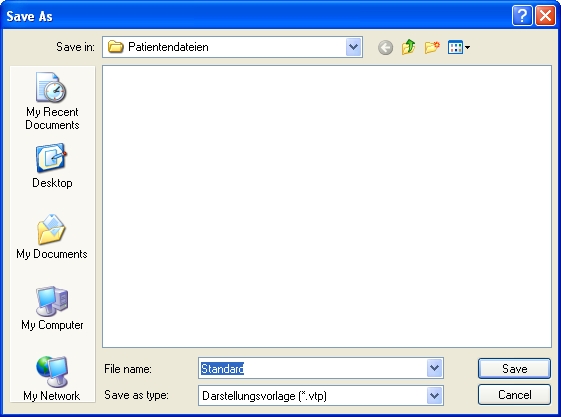
Task: Click the empty file list area
Action: (327, 206)
